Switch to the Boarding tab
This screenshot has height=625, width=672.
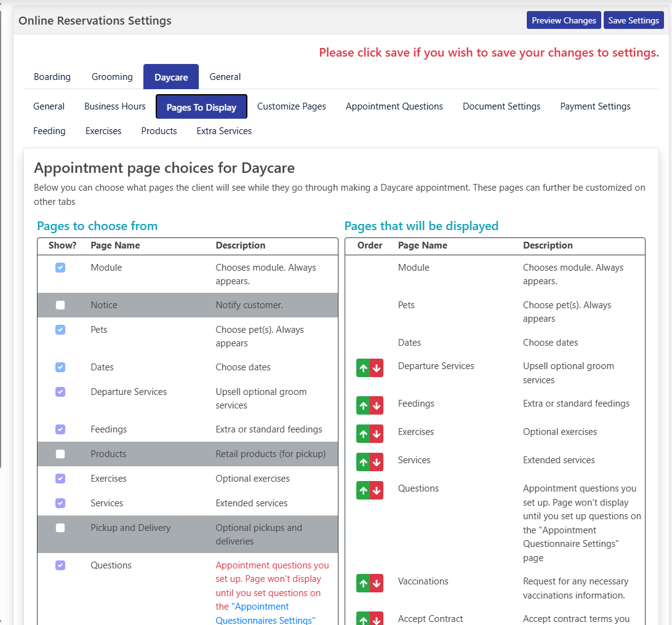click(x=52, y=77)
